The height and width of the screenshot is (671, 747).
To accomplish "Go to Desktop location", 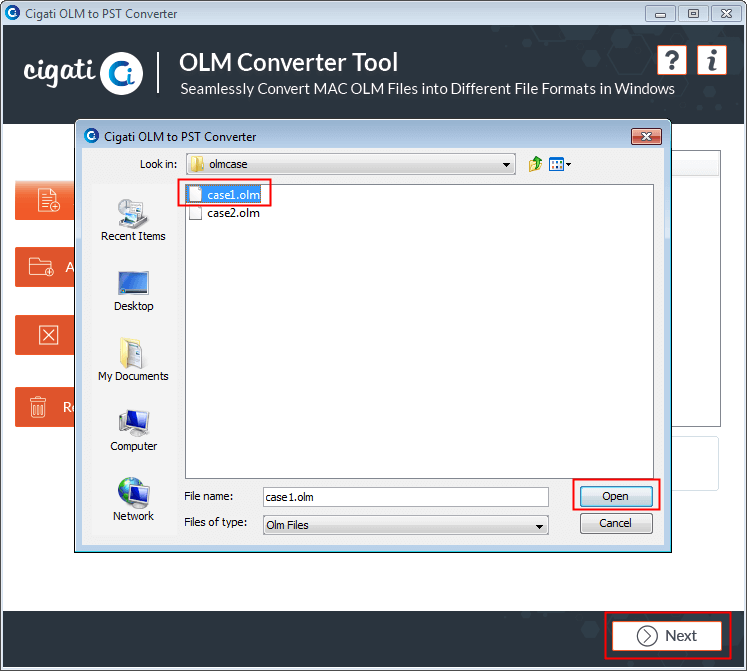I will (133, 291).
